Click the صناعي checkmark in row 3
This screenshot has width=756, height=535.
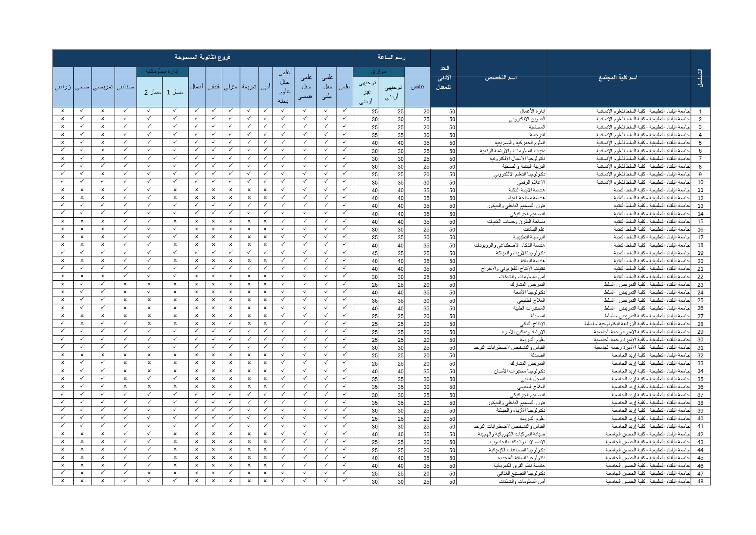[125, 127]
